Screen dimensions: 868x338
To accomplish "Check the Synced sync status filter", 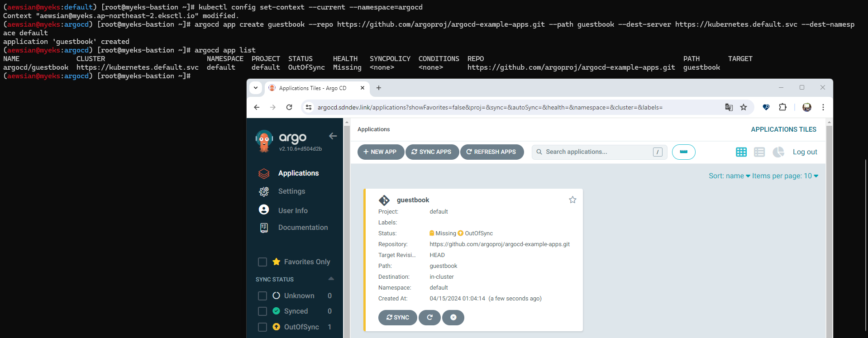I will [x=262, y=311].
